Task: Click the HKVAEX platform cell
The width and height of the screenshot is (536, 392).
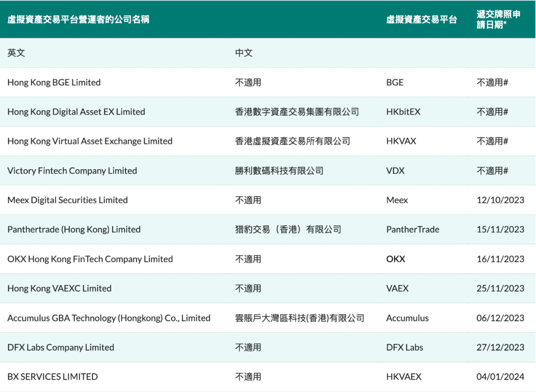Action: (x=404, y=377)
